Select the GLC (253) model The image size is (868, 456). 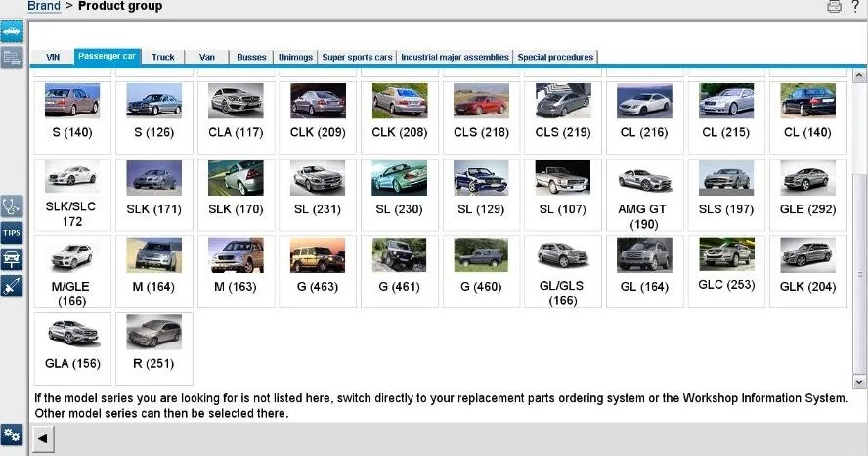[x=726, y=271]
